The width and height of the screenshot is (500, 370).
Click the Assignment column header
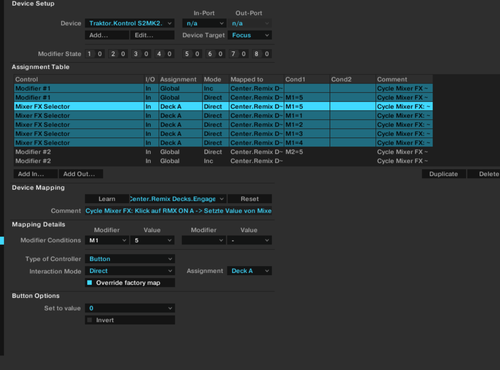[x=180, y=79]
